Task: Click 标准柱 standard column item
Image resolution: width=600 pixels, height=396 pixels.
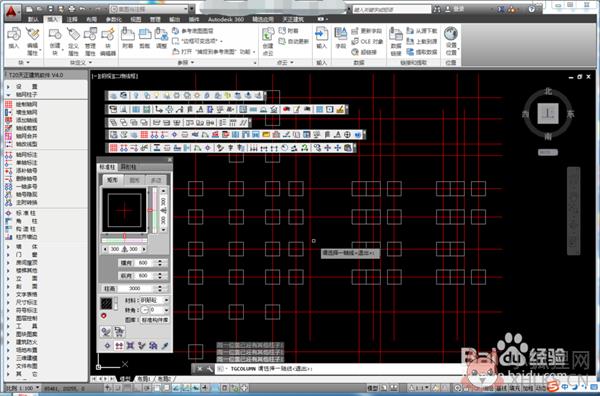Action: pos(21,213)
